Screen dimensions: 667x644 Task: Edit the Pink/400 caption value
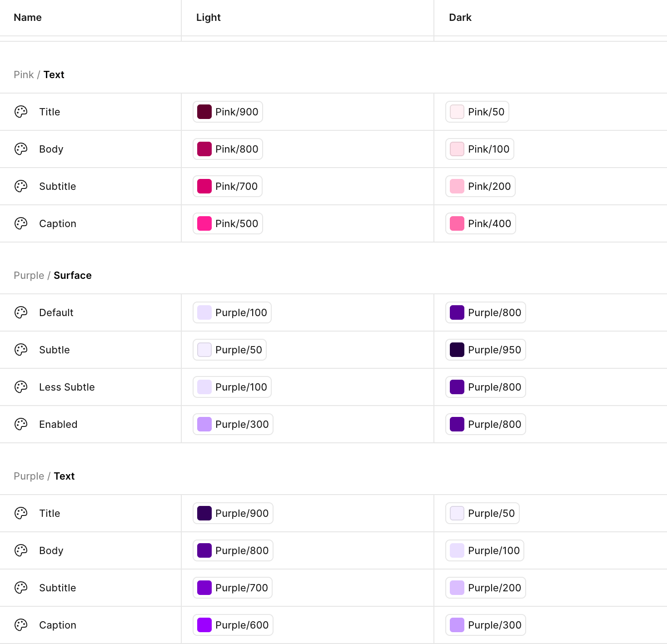click(481, 223)
